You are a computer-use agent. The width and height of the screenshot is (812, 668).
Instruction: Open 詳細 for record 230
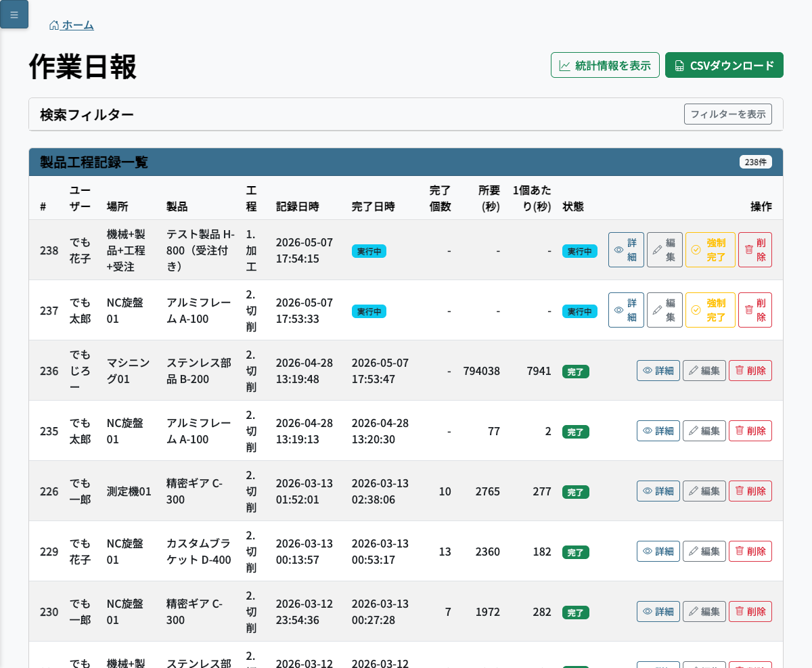(x=658, y=611)
